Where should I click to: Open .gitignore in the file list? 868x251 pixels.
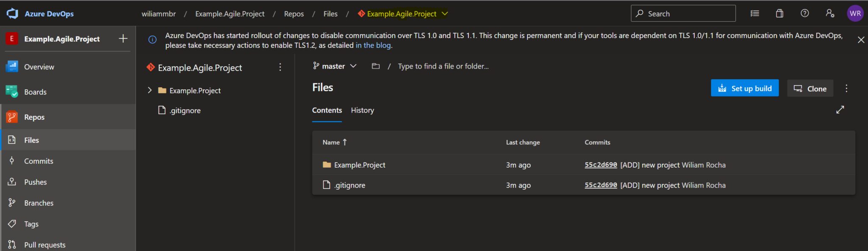(x=350, y=185)
